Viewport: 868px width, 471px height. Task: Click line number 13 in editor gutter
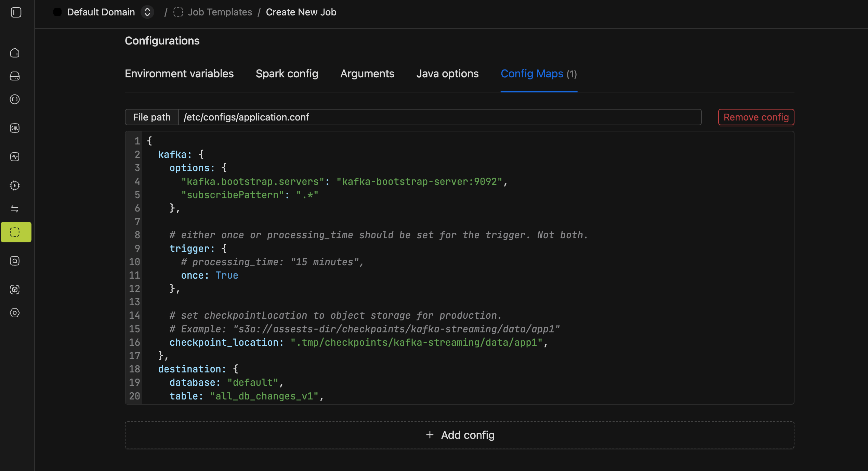click(134, 302)
